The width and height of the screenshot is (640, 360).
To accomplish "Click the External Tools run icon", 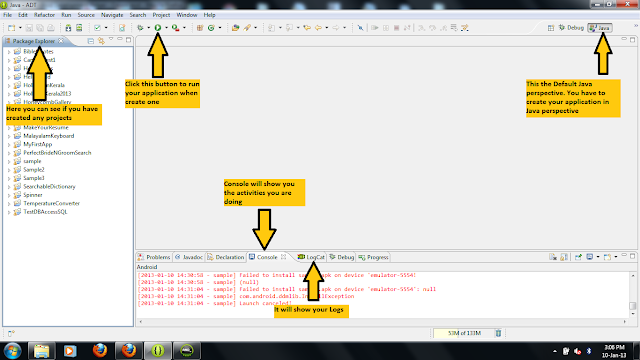I will click(175, 28).
